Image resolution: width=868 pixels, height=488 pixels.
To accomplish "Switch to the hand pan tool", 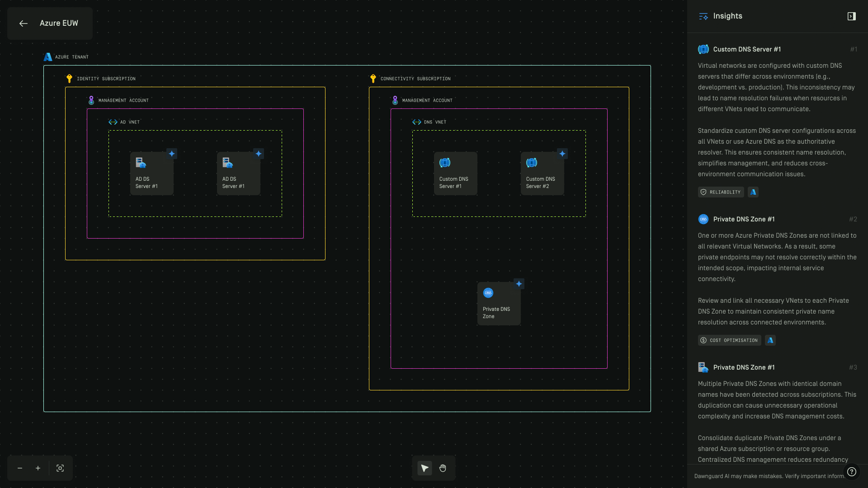I will click(x=443, y=468).
